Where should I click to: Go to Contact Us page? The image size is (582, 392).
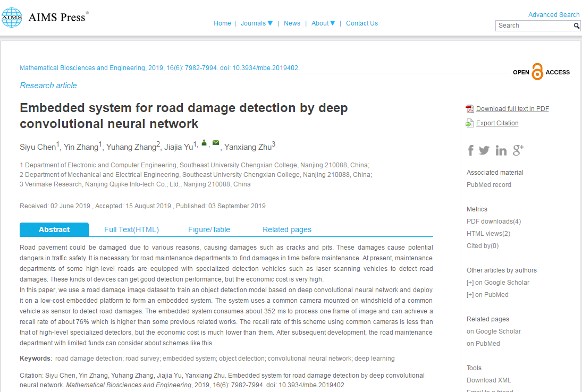[x=361, y=23]
